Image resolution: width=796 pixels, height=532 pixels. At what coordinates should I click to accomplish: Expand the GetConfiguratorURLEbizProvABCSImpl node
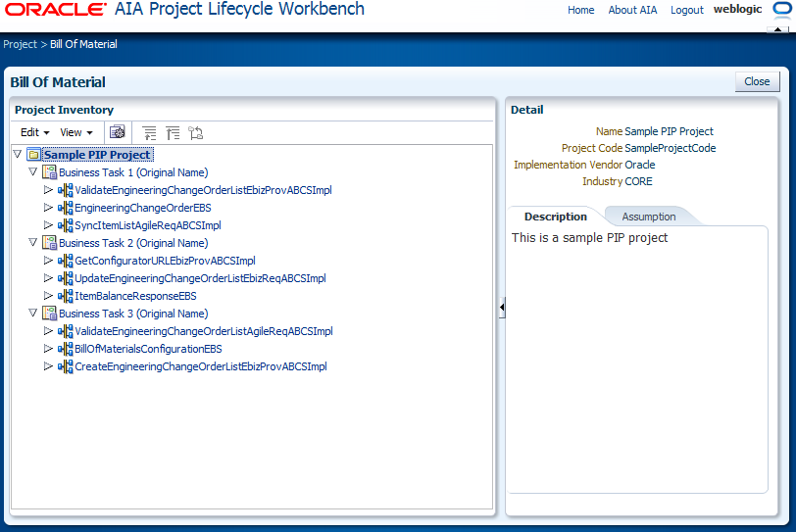48,261
